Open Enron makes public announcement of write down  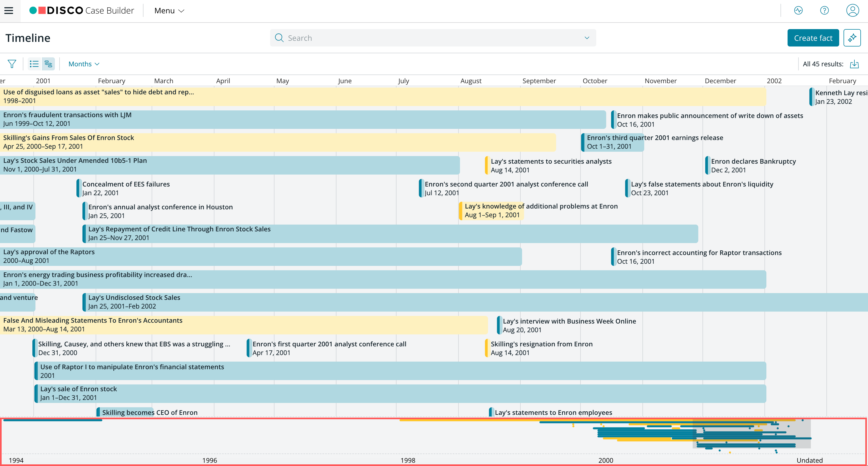pyautogui.click(x=707, y=120)
